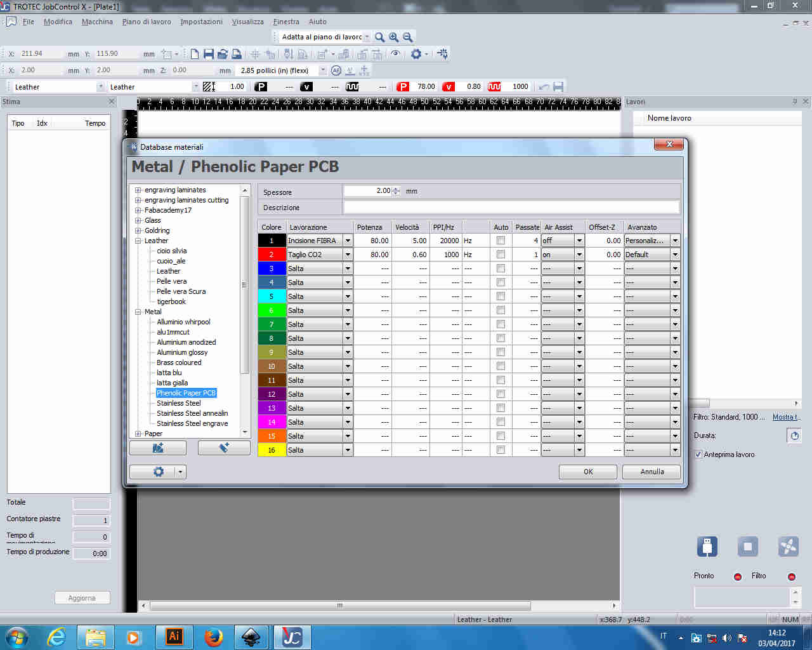Click the magnifier zoom icon in toolbar
Viewport: 812px width, 650px height.
379,37
